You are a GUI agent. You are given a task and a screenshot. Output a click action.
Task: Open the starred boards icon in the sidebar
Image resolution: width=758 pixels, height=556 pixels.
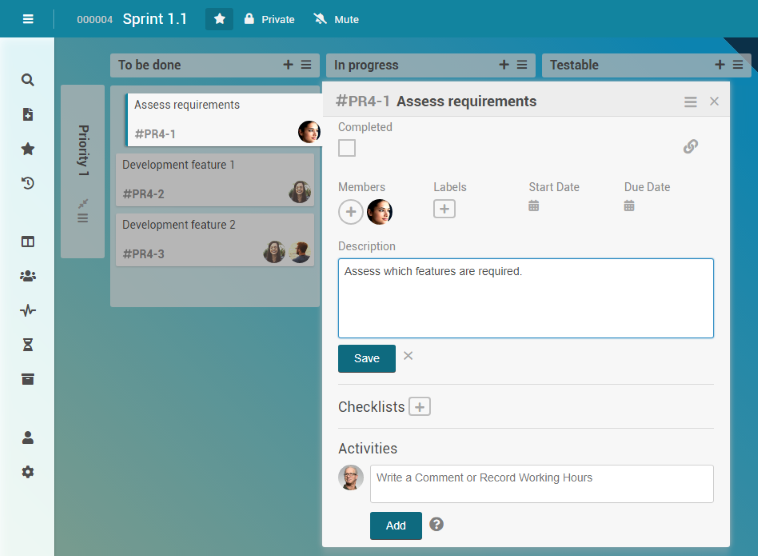(x=28, y=149)
